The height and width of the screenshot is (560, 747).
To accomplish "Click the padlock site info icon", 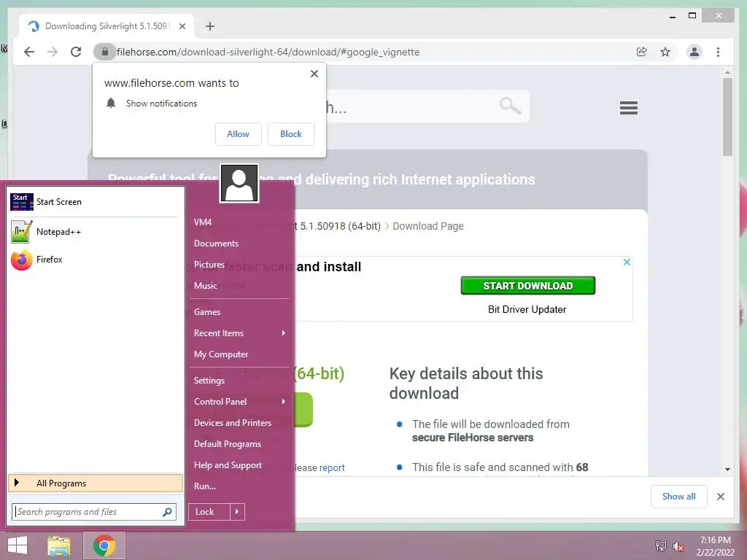I will pos(105,52).
